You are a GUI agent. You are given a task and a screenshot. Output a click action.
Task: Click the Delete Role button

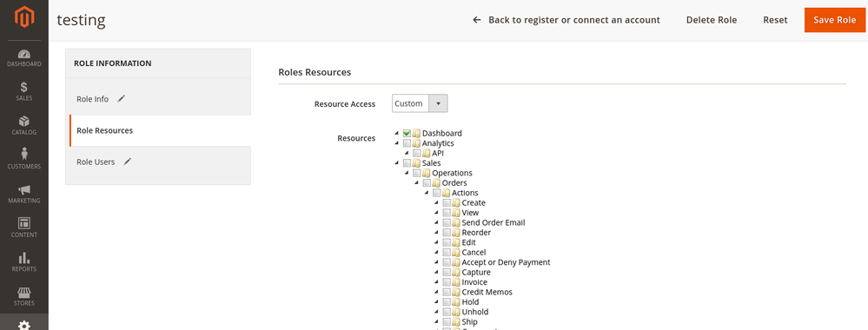[x=712, y=20]
